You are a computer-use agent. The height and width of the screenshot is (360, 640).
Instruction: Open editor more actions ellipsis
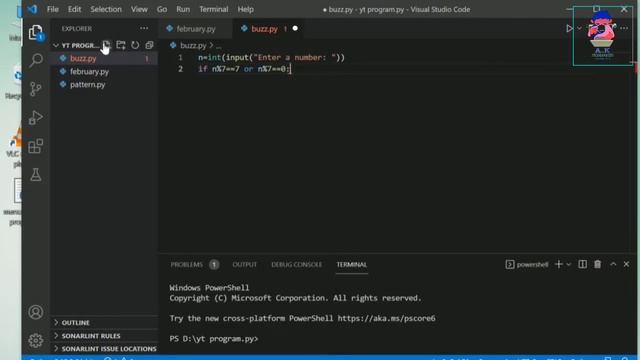click(x=624, y=28)
